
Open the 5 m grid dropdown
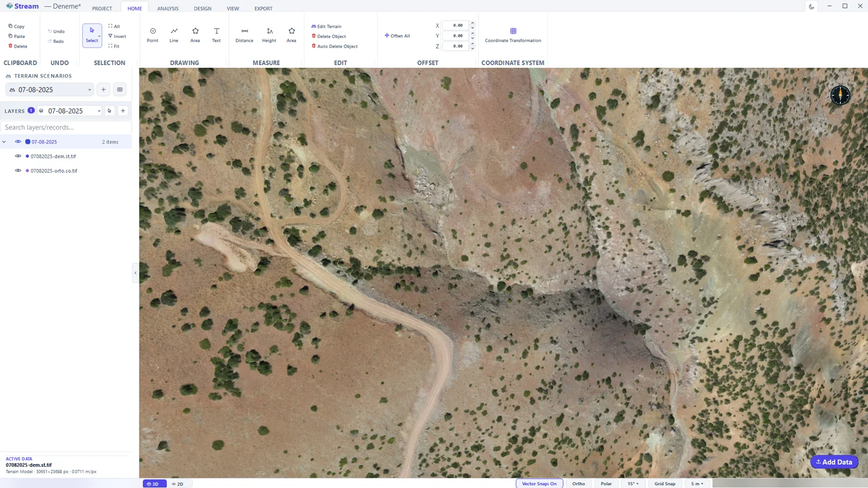coord(697,484)
